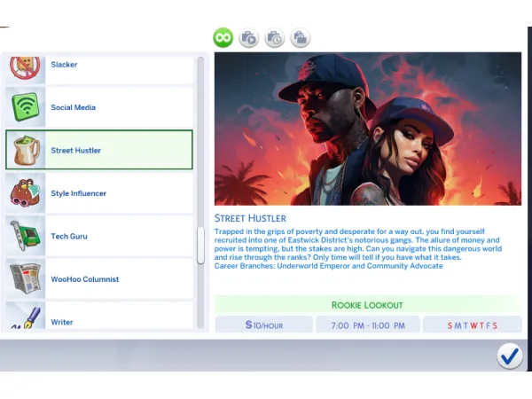Click the Rookie Lookout job level bar
Screen dimensions: 532x399
pyautogui.click(x=367, y=305)
